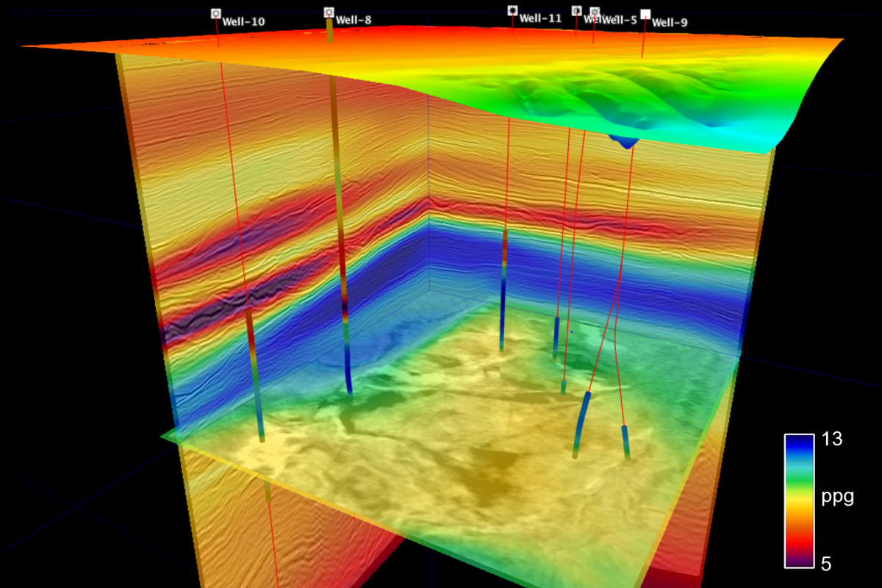Click the Well-5 text label
This screenshot has height=588, width=882.
click(619, 21)
